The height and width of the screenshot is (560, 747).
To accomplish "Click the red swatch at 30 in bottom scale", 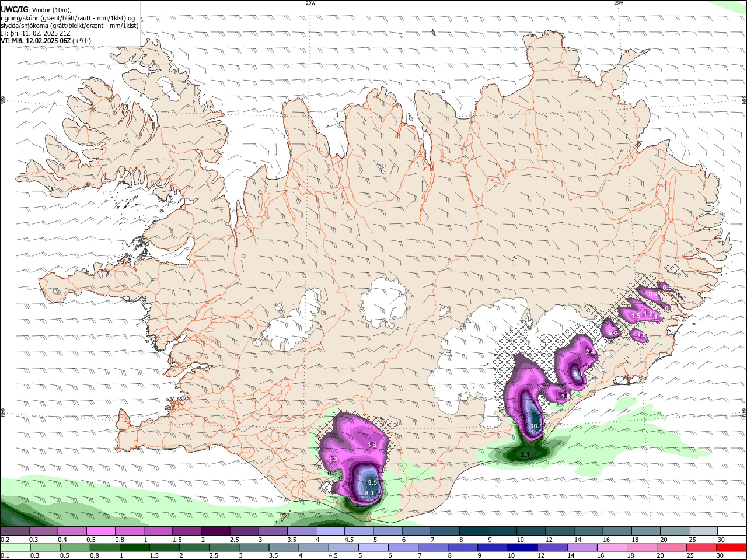I will 732,548.
